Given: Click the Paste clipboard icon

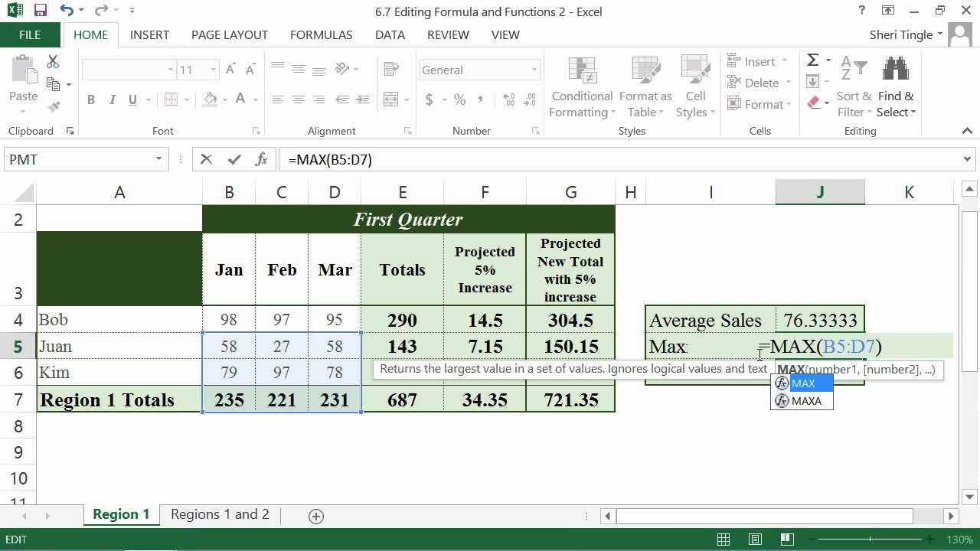Looking at the screenshot, I should click(x=23, y=70).
